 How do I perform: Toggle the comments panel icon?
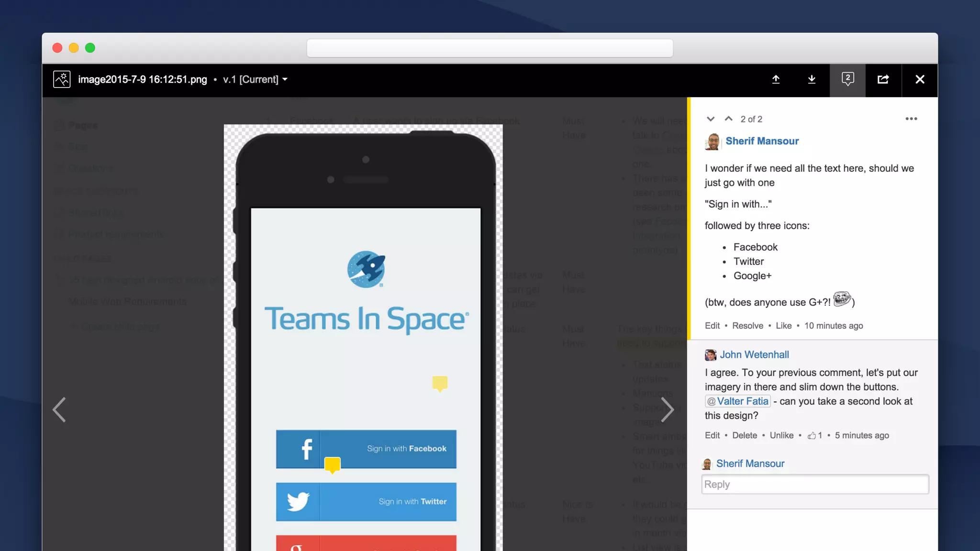[x=847, y=79]
